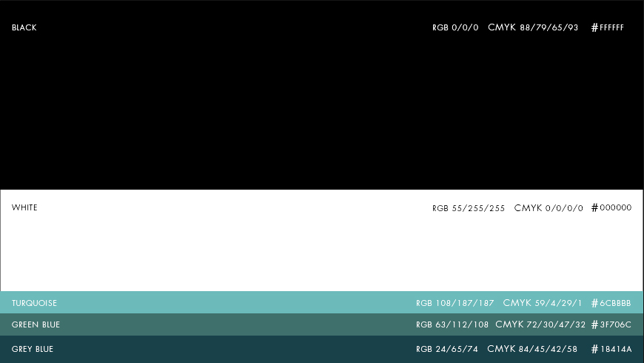
Task: Click the CMYK 84/45/42/58 value
Action: pos(532,349)
